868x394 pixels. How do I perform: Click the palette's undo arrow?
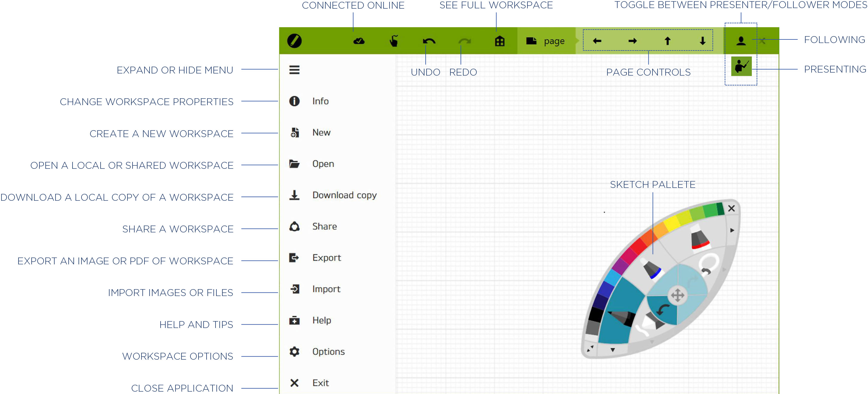[x=664, y=310]
